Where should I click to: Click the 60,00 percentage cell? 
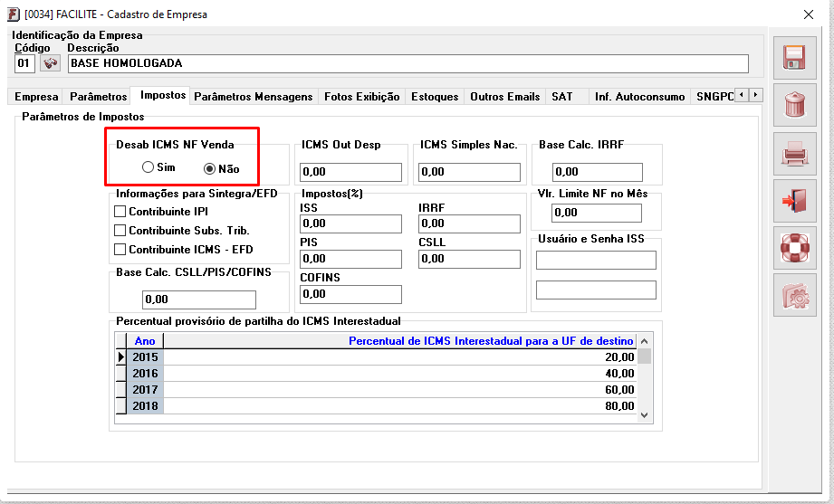pos(400,390)
